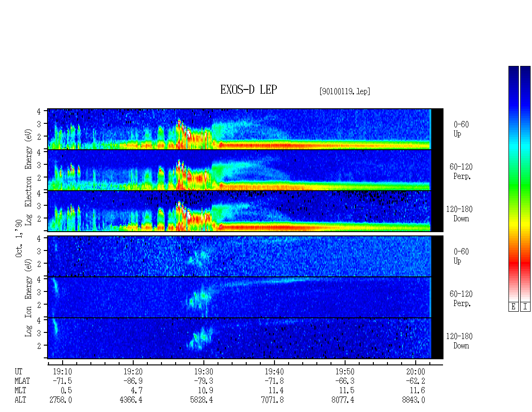This screenshot has width=532, height=412.
Task: Click the 20:00 UT tick label
Action: pos(415,372)
